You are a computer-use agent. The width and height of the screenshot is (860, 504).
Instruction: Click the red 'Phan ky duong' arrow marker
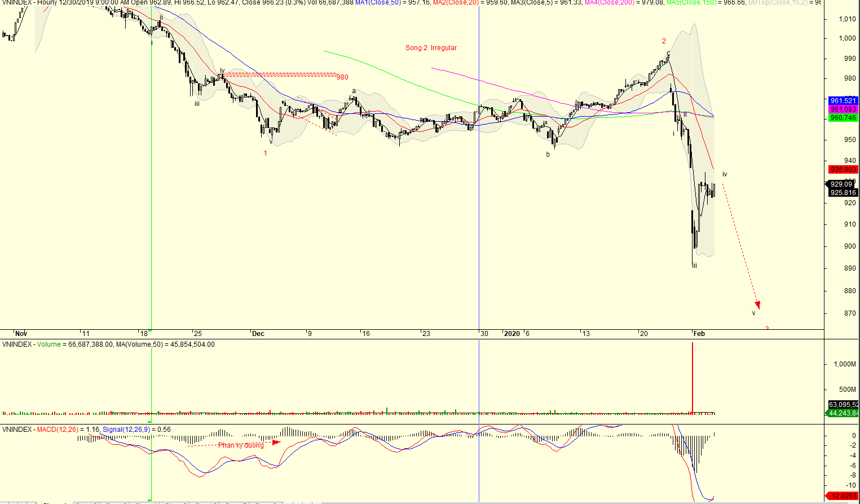click(276, 443)
